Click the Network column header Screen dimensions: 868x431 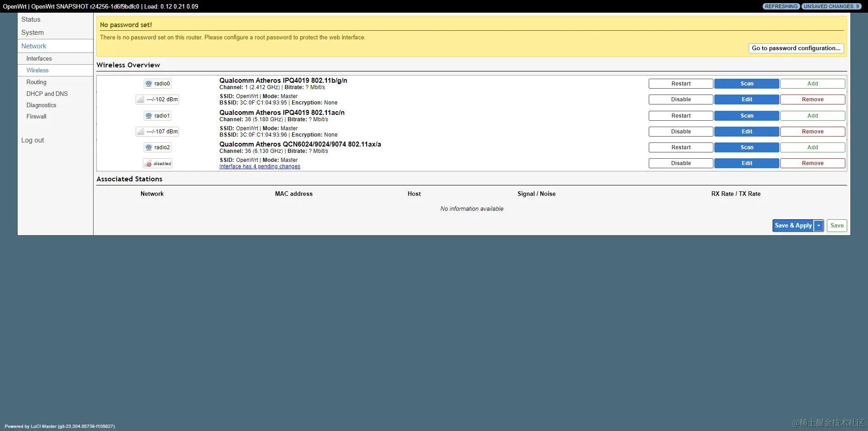(x=152, y=194)
